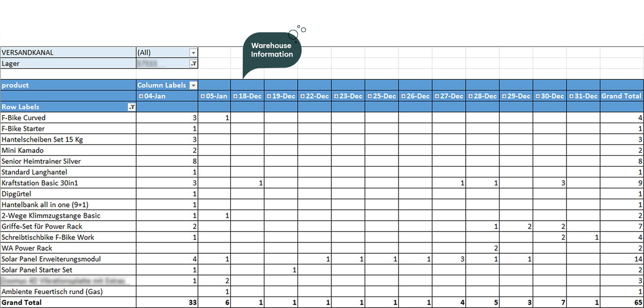Select the Grand Total column header
Screen dimensions: 644x308
pos(621,96)
